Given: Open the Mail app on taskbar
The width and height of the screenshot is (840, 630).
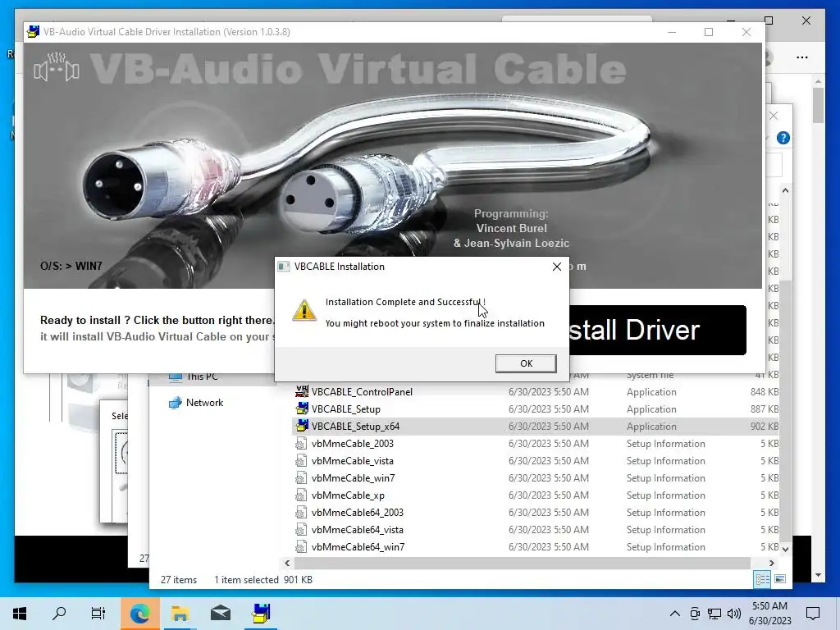Looking at the screenshot, I should 220,613.
